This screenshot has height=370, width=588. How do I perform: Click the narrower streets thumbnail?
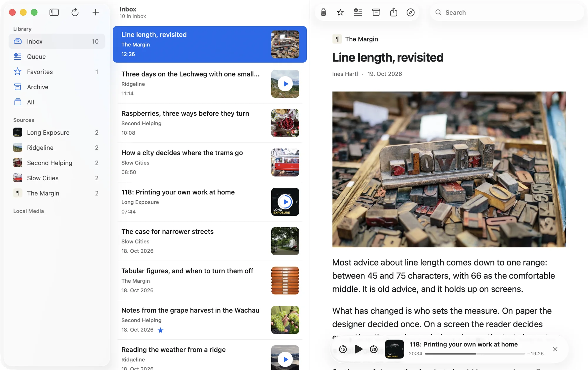coord(285,241)
